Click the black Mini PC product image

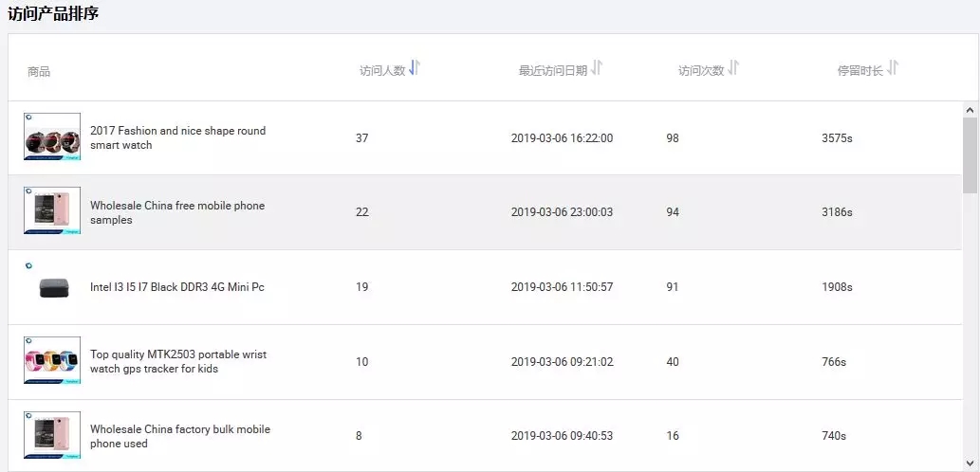click(x=52, y=286)
